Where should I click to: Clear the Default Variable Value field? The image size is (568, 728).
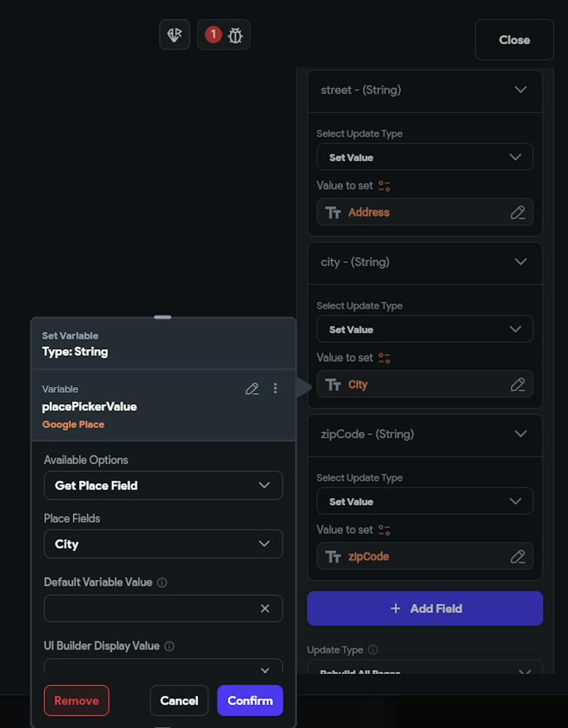(265, 608)
